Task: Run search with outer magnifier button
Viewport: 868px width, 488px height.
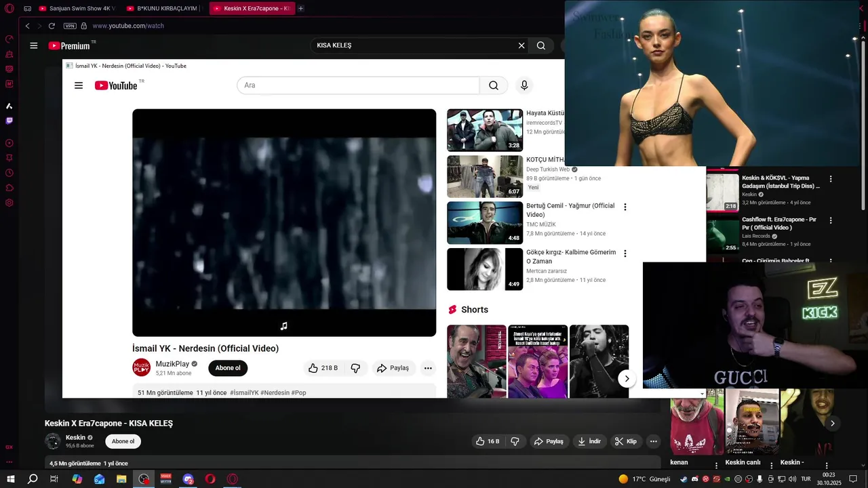Action: tap(541, 45)
